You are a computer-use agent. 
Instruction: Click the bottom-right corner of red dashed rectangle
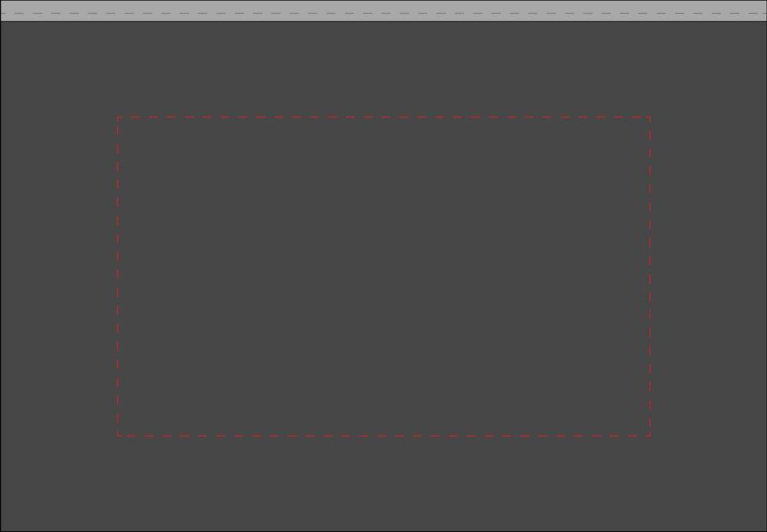(650, 435)
